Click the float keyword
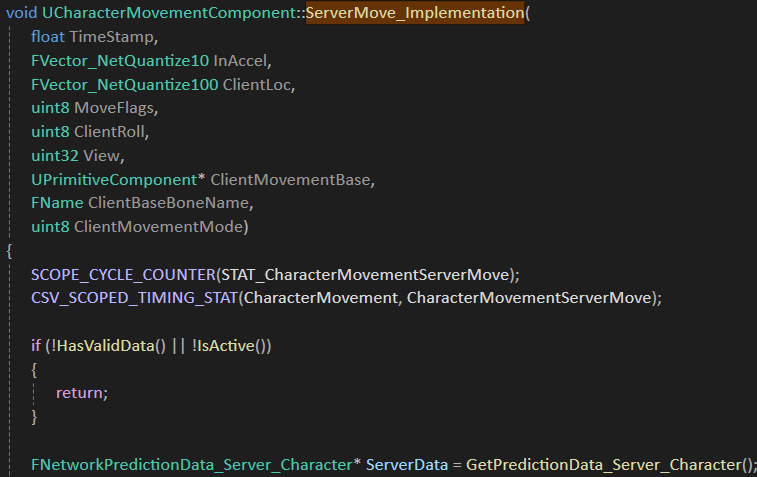The image size is (757, 477). click(x=48, y=37)
